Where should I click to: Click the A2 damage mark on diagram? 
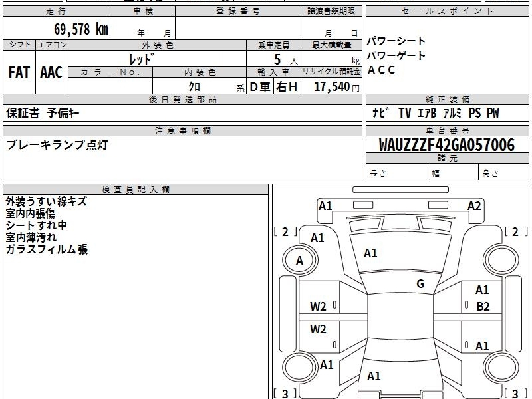pyautogui.click(x=474, y=206)
